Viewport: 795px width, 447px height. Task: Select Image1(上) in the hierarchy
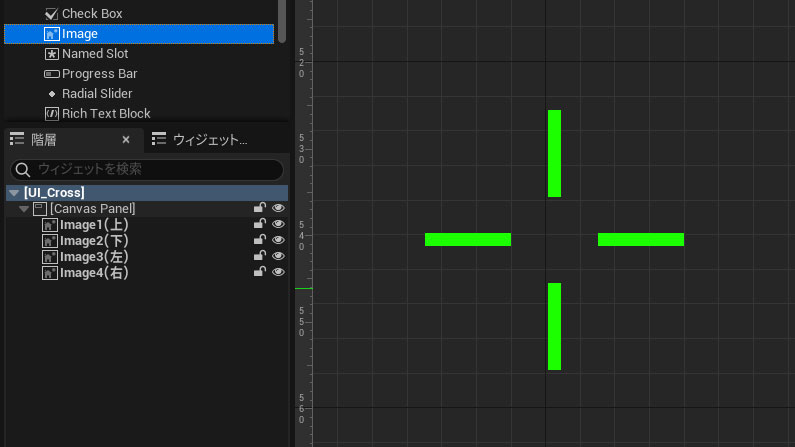point(147,225)
